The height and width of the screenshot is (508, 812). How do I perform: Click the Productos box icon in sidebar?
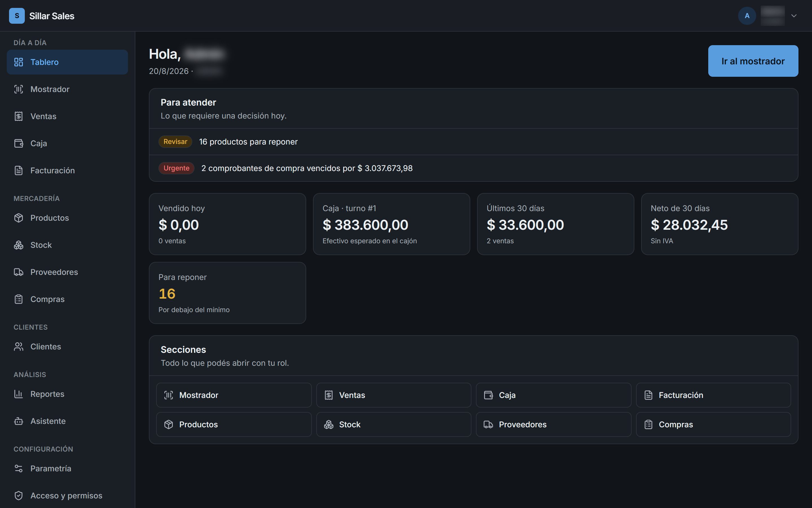(x=18, y=218)
